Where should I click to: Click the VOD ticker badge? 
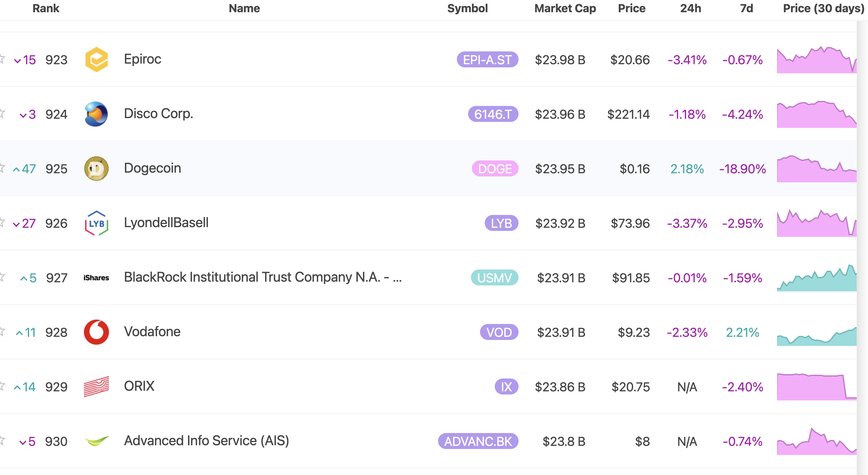[499, 332]
